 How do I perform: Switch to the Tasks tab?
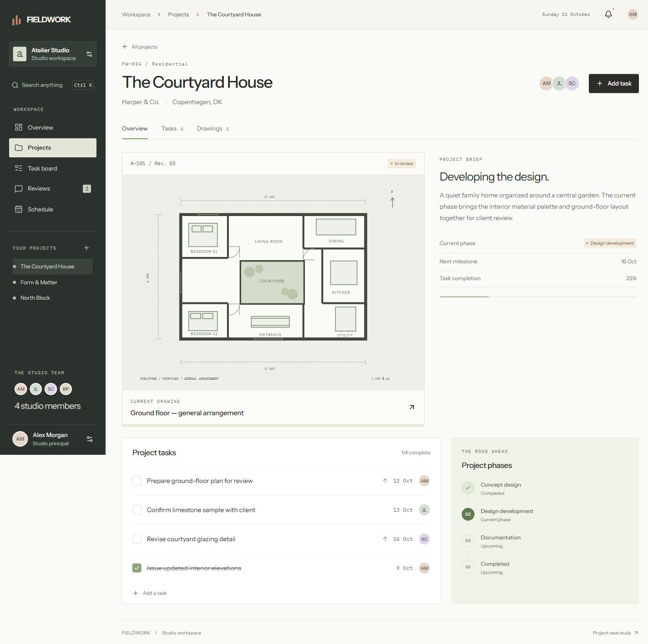(x=172, y=129)
